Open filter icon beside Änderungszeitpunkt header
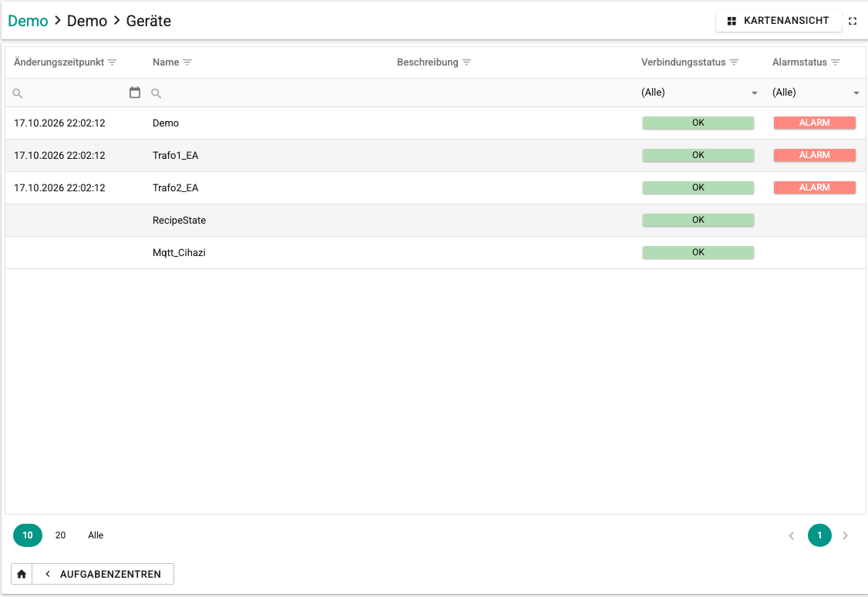Viewport: 868px width, 597px height. click(113, 62)
